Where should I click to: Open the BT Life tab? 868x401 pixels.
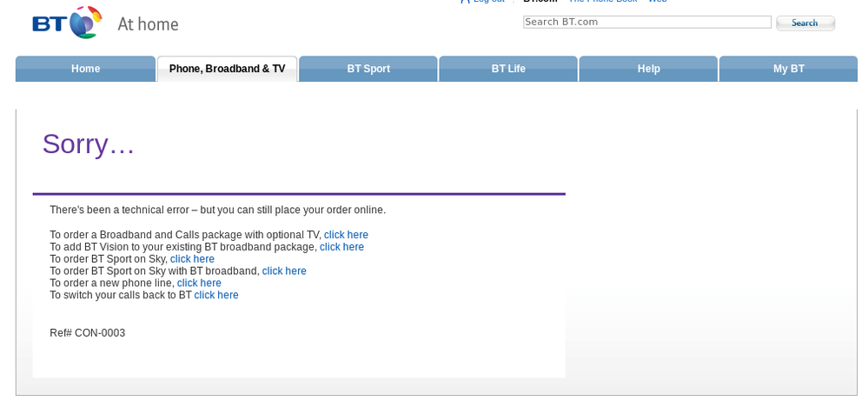point(508,69)
